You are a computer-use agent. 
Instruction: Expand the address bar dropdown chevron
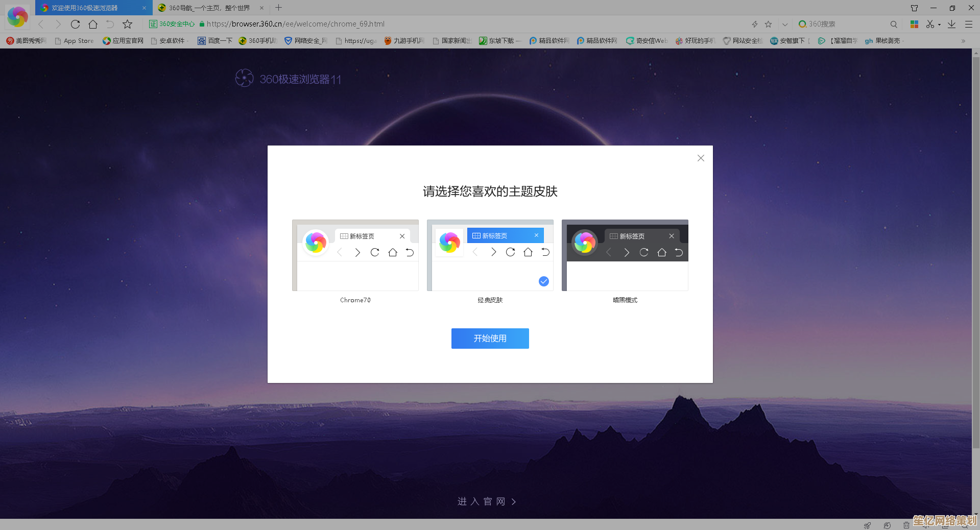pos(785,24)
